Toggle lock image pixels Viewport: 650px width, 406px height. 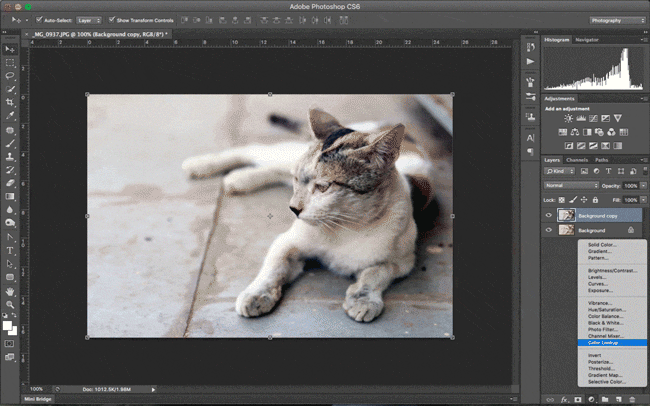(573, 200)
